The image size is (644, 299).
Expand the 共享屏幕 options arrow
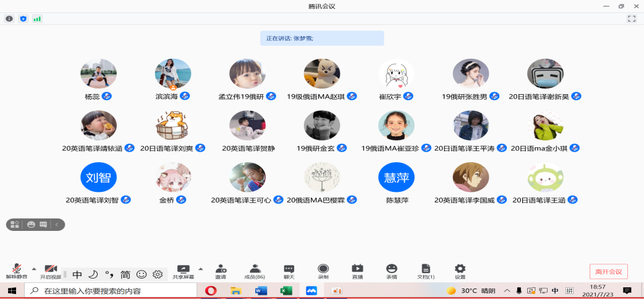[x=200, y=269]
